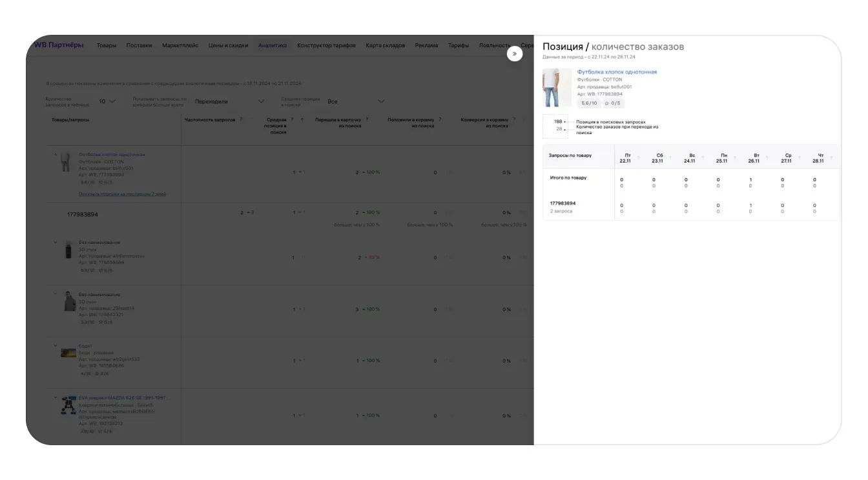Open query count dropdown showing 10

pos(107,101)
